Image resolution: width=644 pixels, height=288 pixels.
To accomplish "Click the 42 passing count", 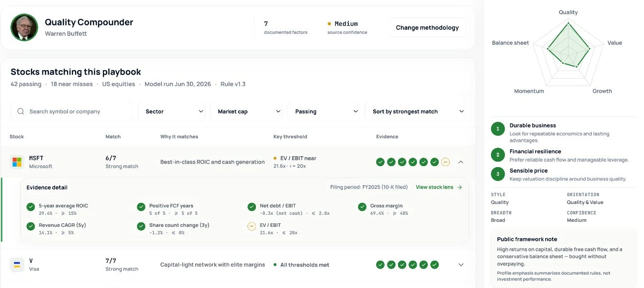I will pos(26,84).
